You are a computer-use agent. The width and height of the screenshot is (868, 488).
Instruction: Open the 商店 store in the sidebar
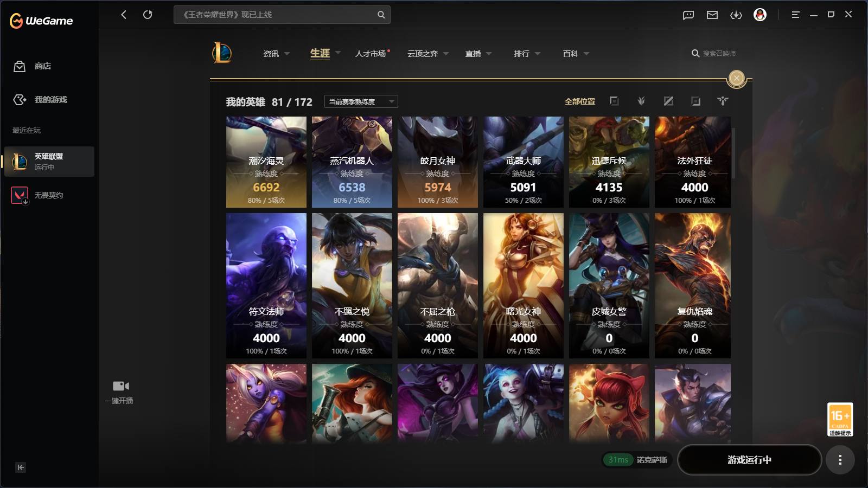33,66
